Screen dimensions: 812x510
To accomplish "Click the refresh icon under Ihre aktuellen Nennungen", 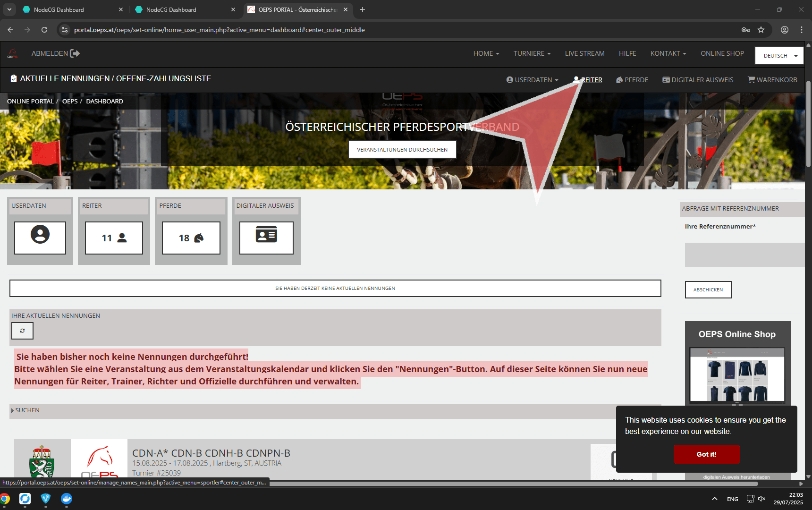I will 22,331.
